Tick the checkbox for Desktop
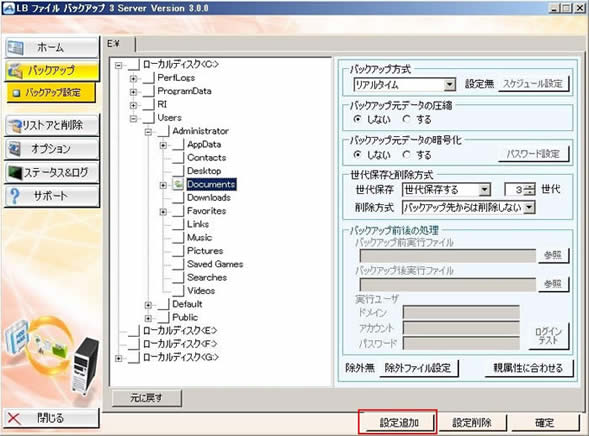 pyautogui.click(x=178, y=171)
